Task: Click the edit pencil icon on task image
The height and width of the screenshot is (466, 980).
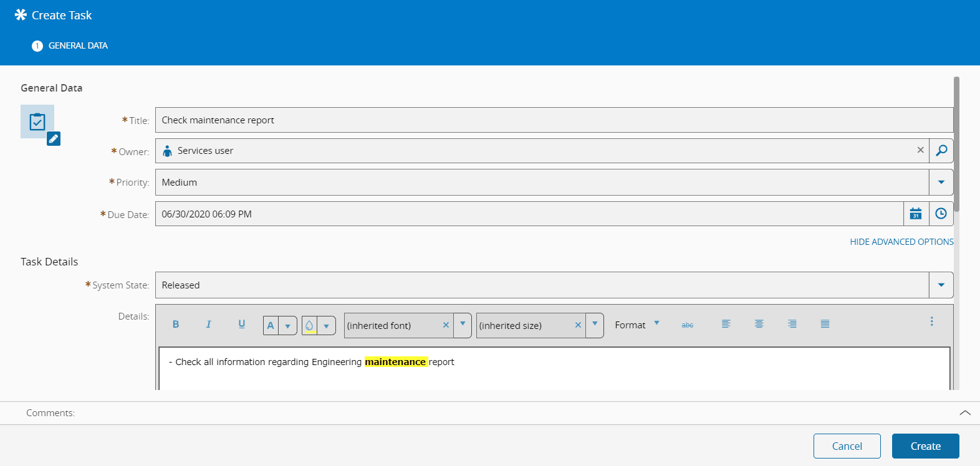Action: tap(54, 139)
